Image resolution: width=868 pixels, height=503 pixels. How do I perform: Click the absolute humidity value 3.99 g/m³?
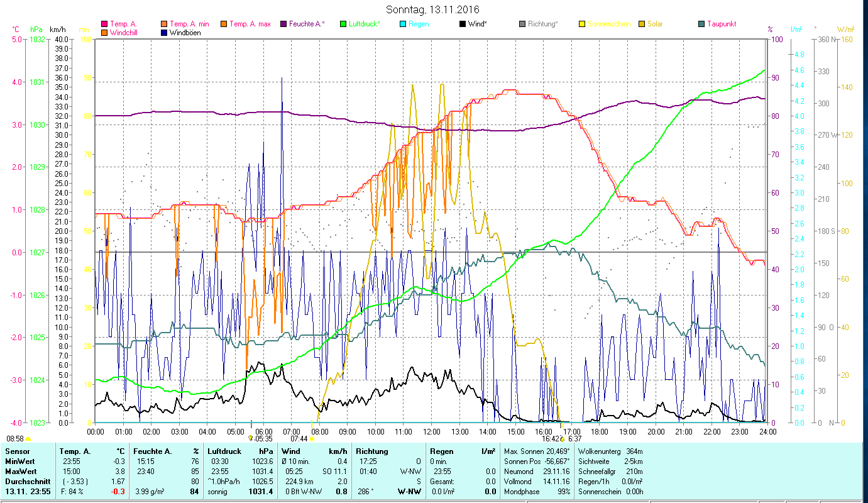pos(150,492)
